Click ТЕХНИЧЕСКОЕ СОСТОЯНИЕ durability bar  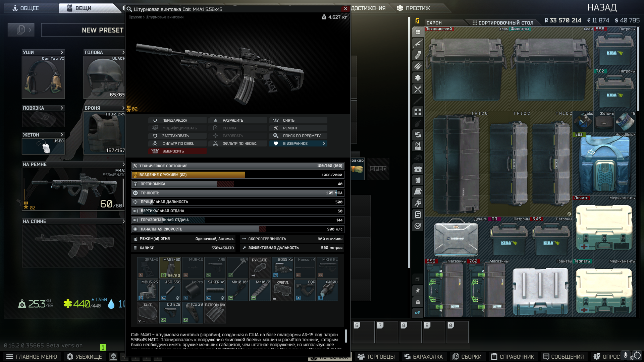[238, 166]
